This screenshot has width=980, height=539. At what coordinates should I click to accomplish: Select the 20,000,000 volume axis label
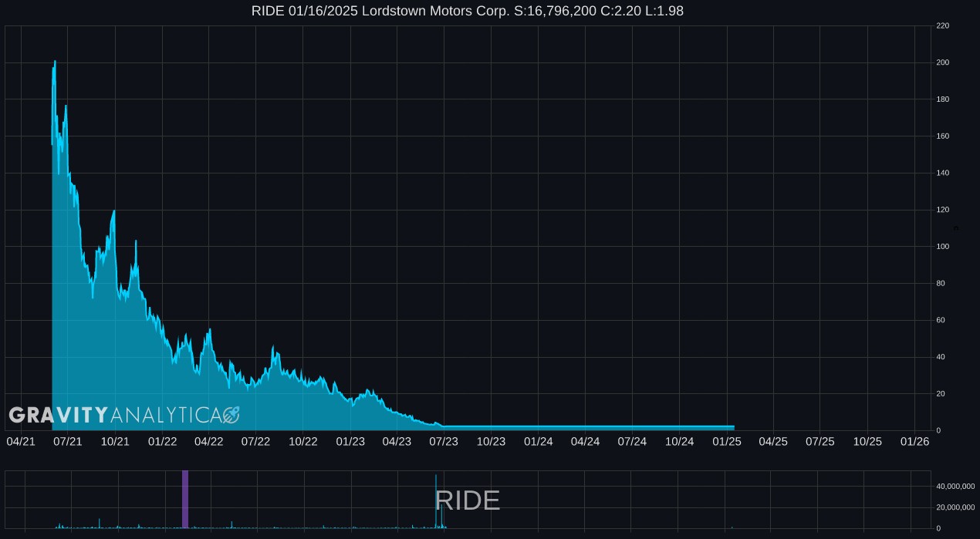954,507
